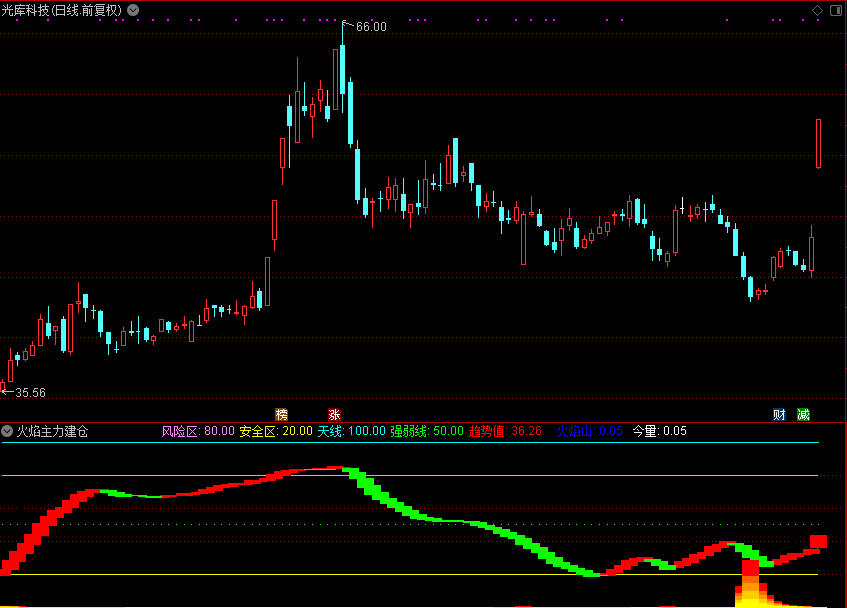Click the 涨 marker icon
847x608 pixels.
334,415
